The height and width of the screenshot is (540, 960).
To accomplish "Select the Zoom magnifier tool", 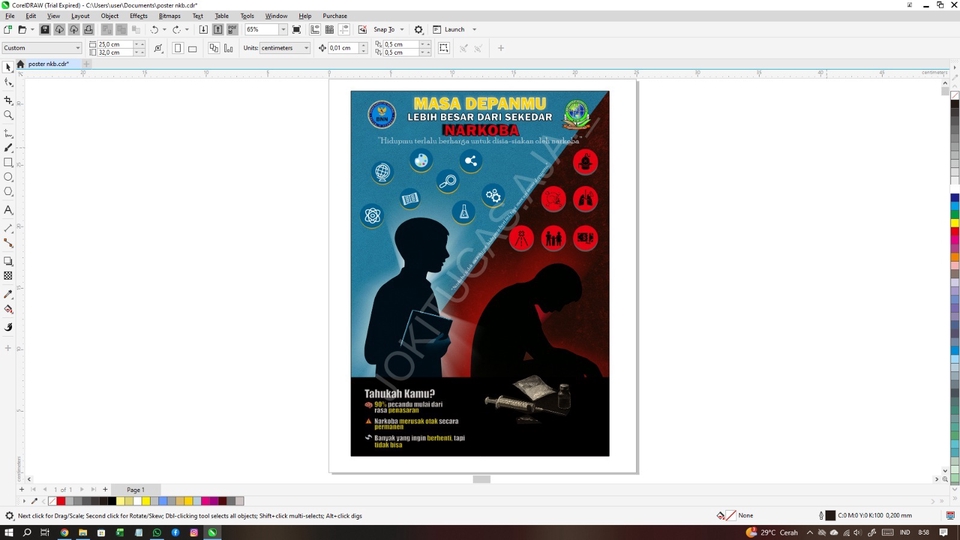I will click(x=9, y=115).
